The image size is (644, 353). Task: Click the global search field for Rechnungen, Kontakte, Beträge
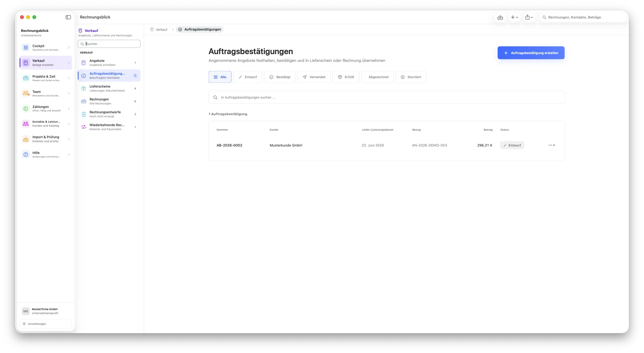(583, 17)
